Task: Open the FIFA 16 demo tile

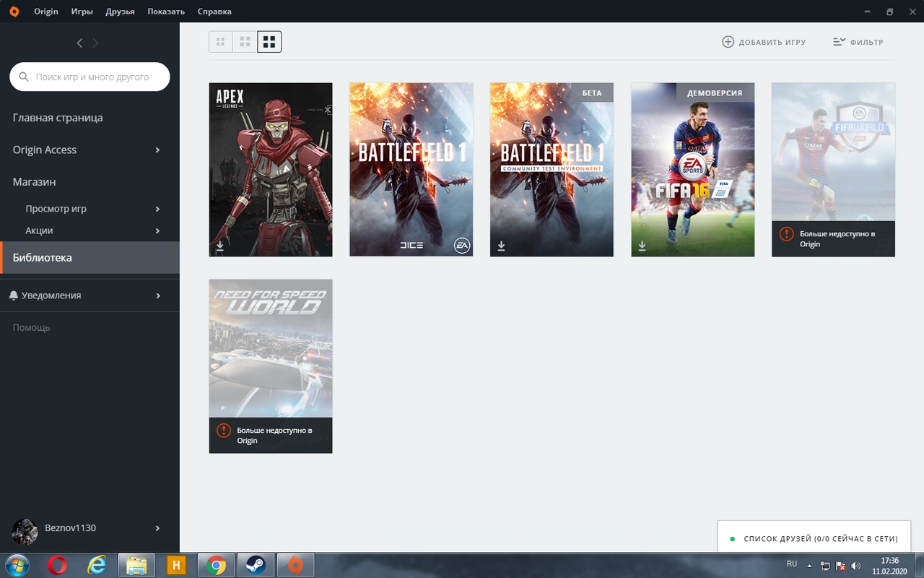Action: pyautogui.click(x=693, y=170)
